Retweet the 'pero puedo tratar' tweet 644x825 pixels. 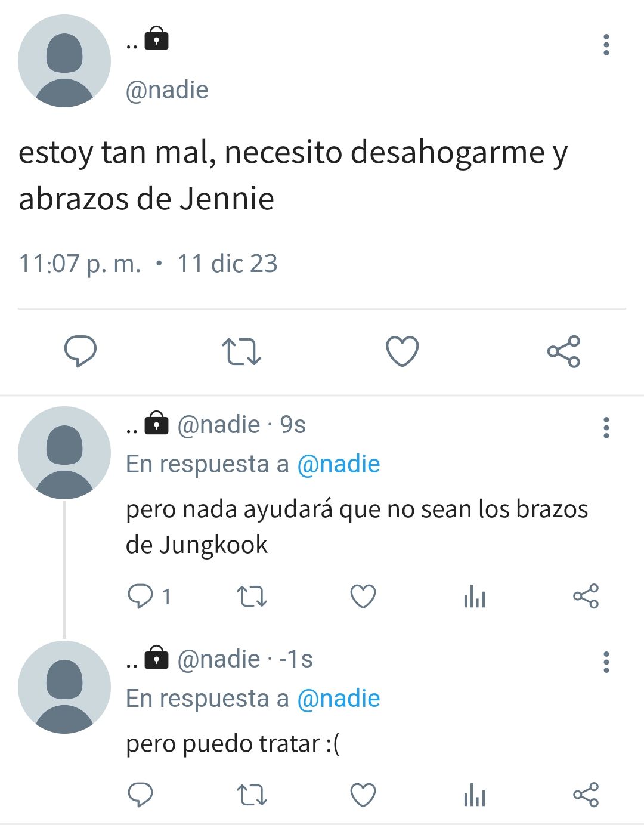click(252, 795)
